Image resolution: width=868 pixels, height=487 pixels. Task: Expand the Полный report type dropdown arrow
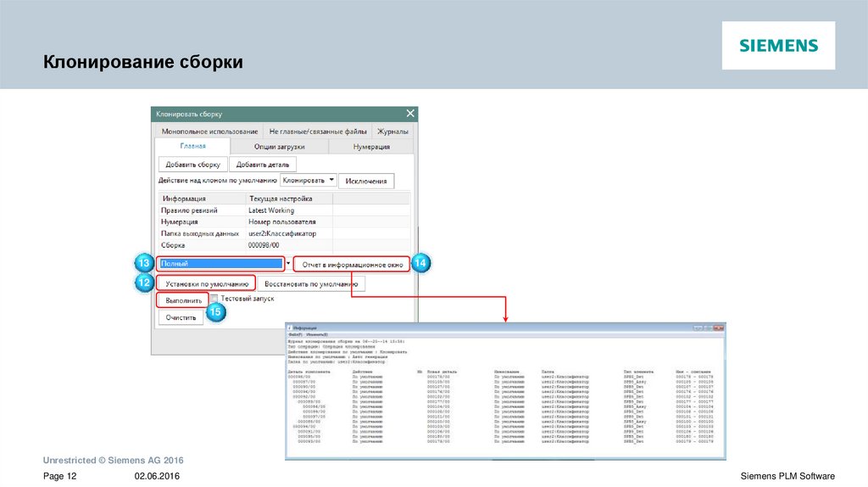287,264
